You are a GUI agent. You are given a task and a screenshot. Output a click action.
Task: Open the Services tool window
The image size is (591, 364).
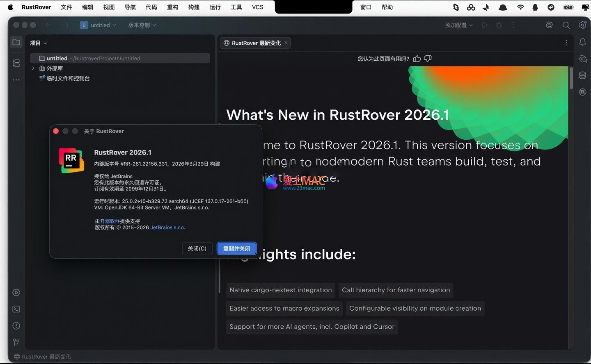[16, 293]
